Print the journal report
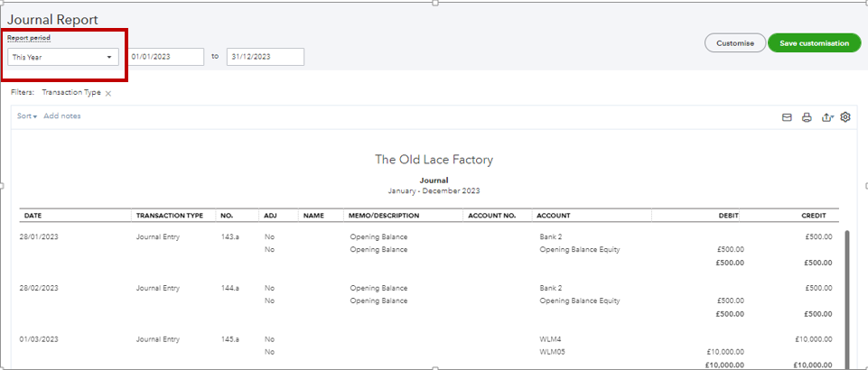 click(807, 117)
